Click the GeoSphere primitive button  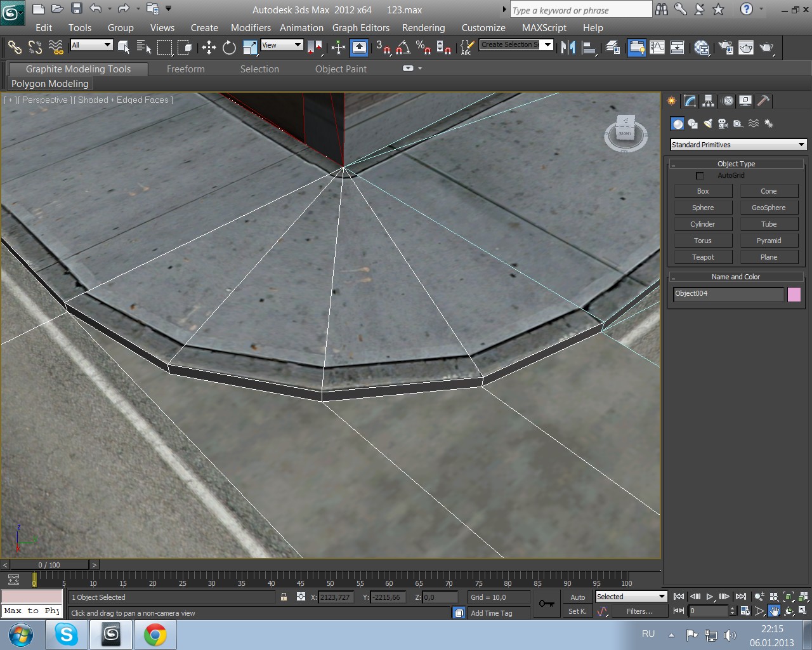(x=768, y=208)
